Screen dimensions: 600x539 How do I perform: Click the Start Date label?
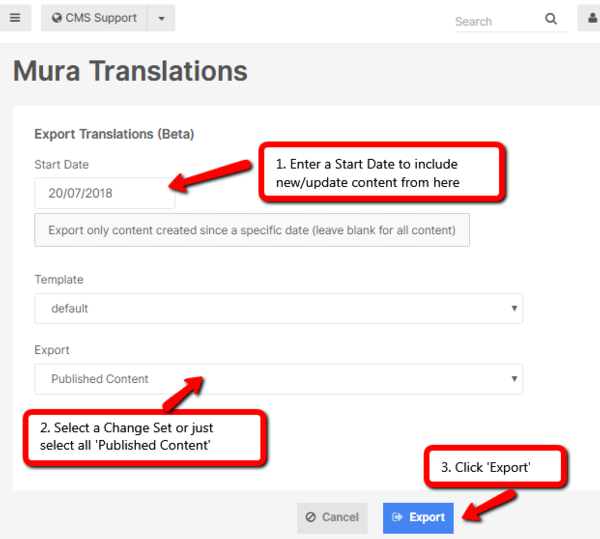61,164
